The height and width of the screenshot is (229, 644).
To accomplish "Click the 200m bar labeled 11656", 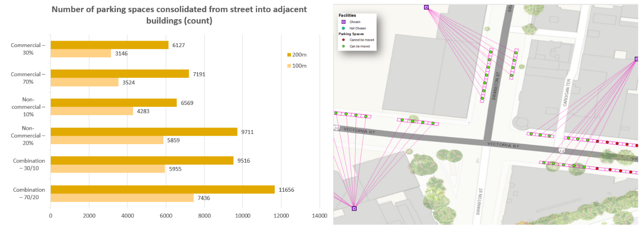I will [163, 189].
